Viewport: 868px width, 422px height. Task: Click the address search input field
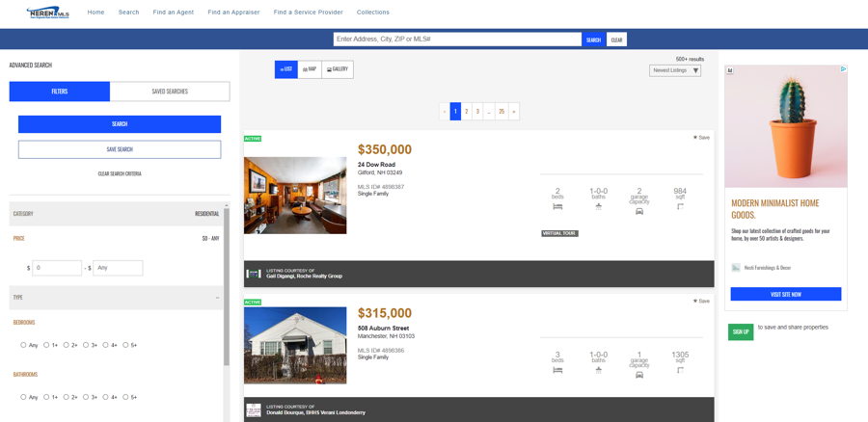457,40
